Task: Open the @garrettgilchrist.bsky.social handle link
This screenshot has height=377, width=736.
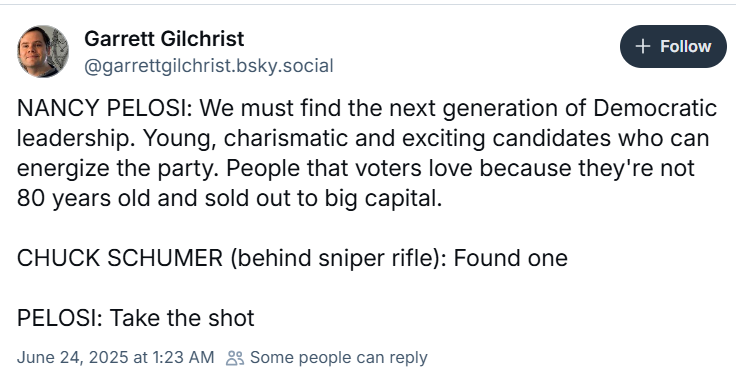Action: [x=209, y=66]
